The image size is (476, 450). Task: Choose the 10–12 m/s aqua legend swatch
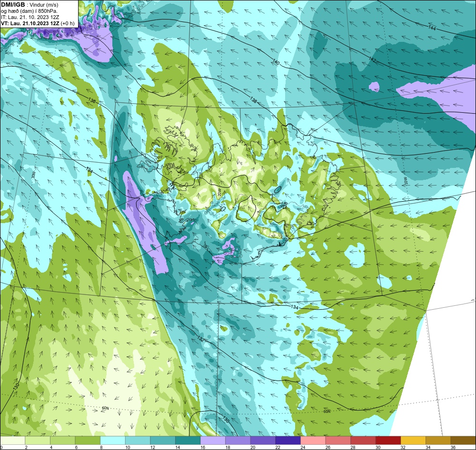(138, 440)
